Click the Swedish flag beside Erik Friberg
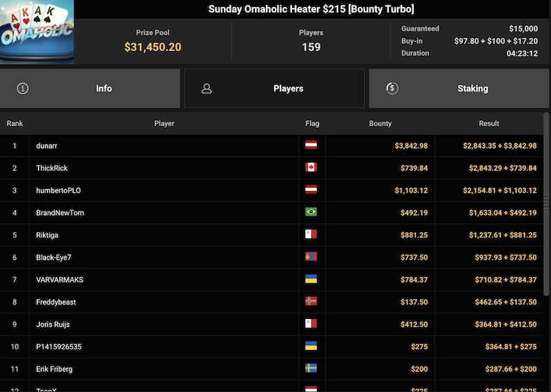Screen dimensions: 551x392 pos(311,369)
